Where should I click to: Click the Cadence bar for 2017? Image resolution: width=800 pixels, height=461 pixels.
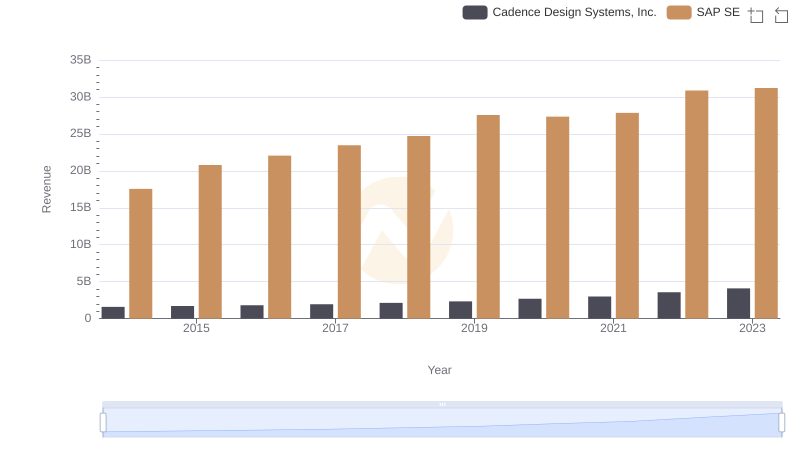(x=321, y=311)
